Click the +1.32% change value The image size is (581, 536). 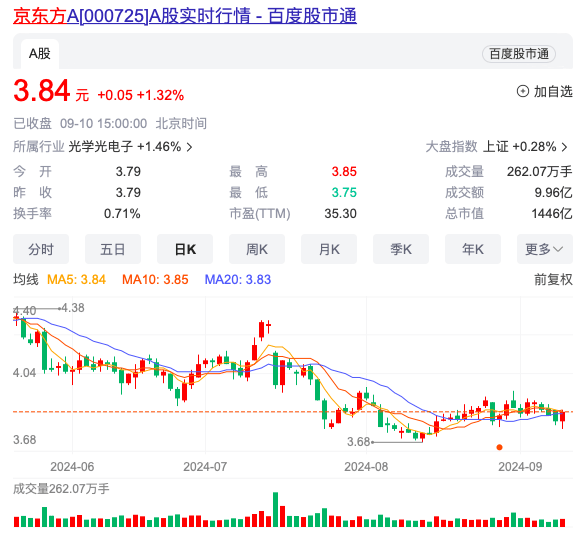tap(160, 95)
